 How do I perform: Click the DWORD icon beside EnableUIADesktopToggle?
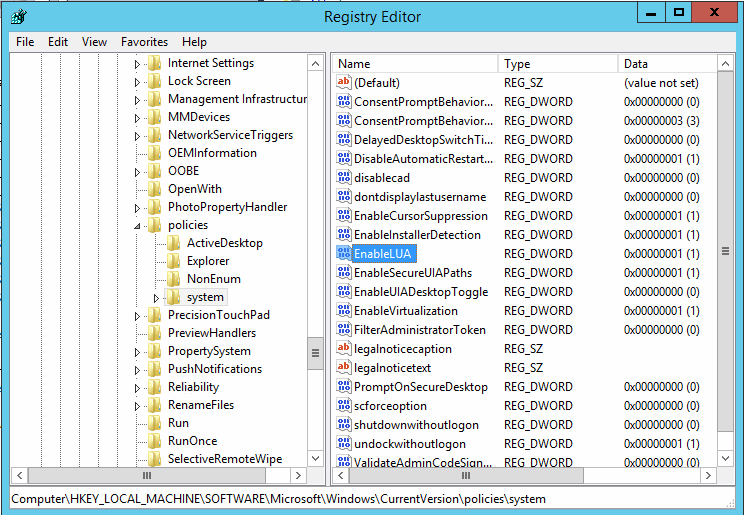(344, 291)
